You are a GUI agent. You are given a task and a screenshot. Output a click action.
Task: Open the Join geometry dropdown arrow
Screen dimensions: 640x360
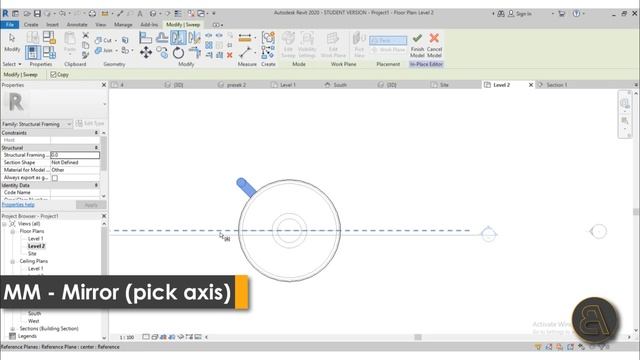click(x=116, y=51)
